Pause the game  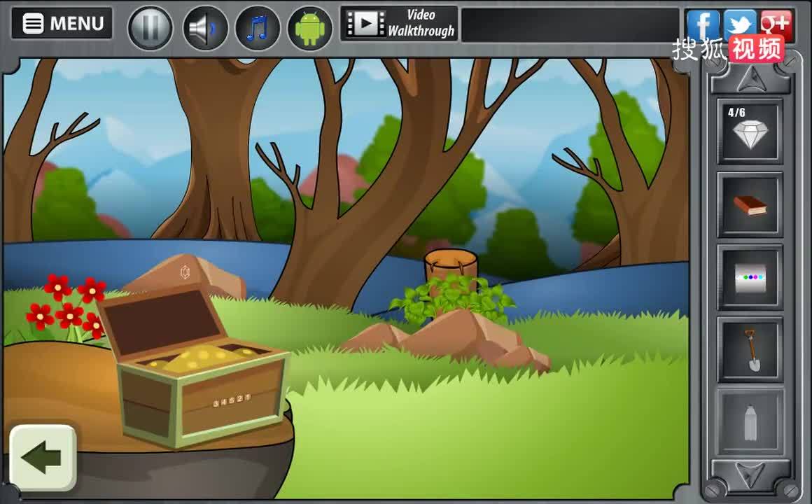click(x=150, y=28)
